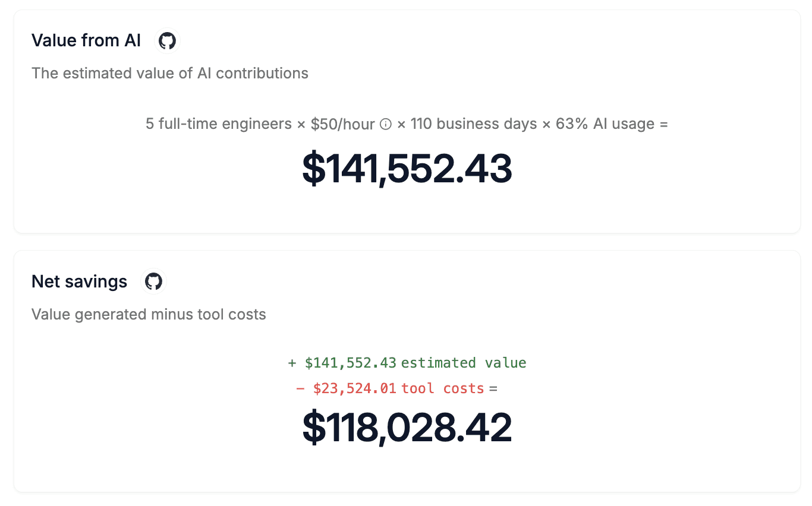This screenshot has width=812, height=506.
Task: Select the $50/hour rate in the formula
Action: click(x=342, y=124)
